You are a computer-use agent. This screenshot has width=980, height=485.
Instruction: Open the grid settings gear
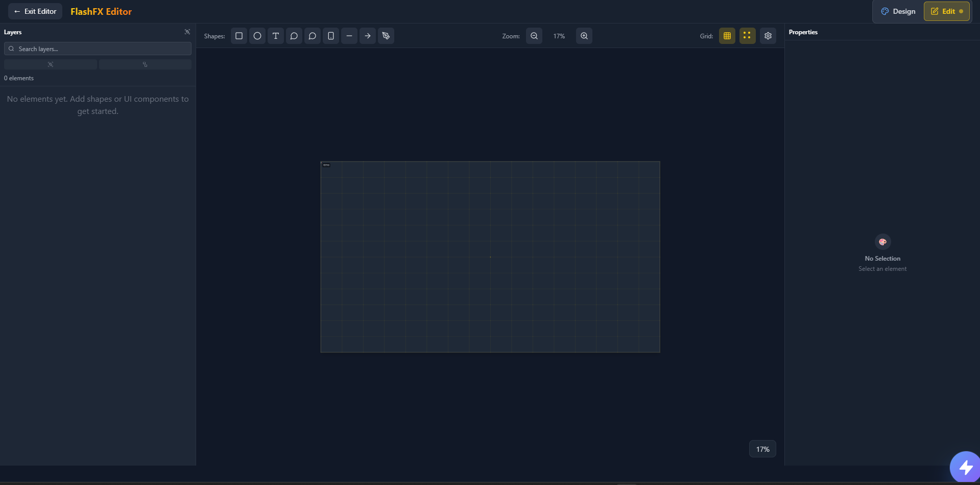[768, 36]
